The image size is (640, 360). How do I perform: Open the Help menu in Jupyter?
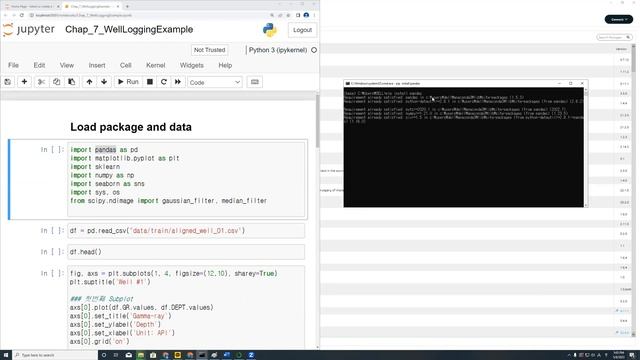(x=225, y=65)
